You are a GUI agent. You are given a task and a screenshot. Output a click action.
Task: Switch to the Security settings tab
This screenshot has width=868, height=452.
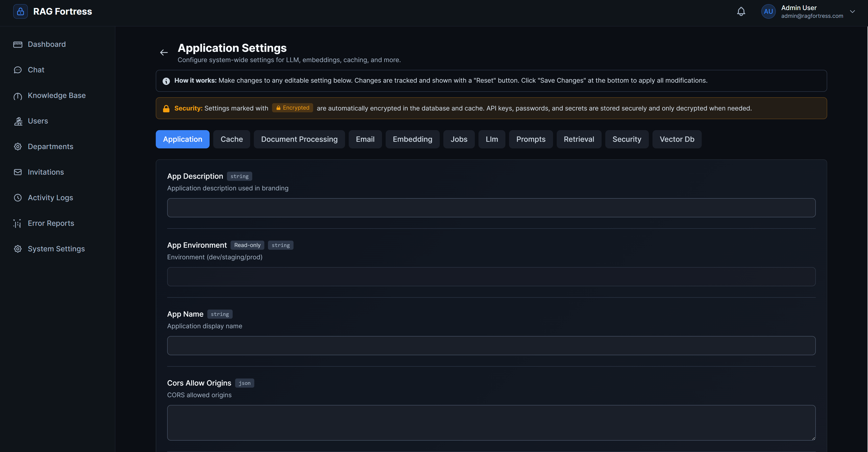click(627, 139)
